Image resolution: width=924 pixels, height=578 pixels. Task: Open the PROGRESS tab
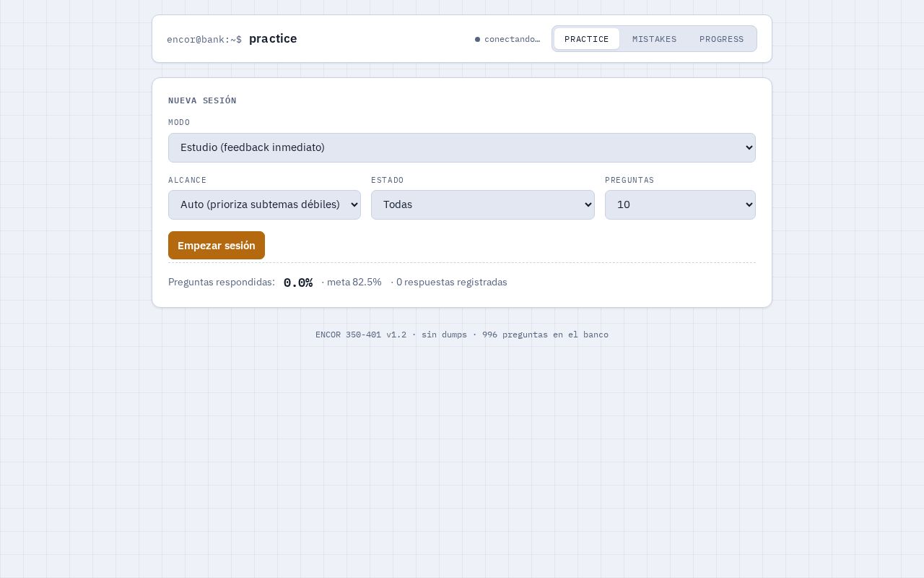(721, 39)
